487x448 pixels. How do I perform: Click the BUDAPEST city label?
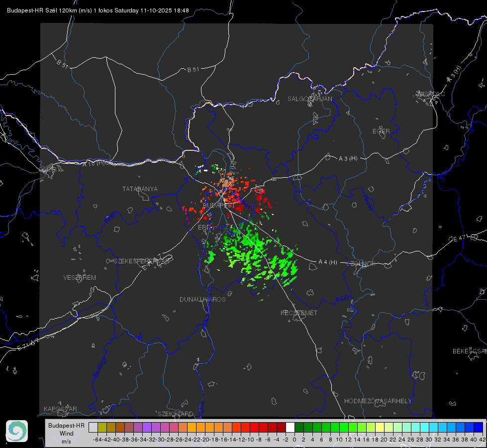tap(219, 206)
